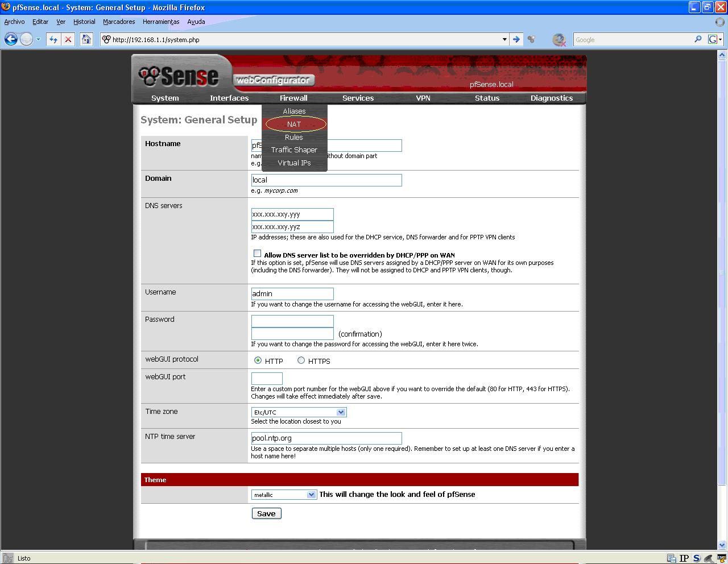
Task: Click the scroll up arrow
Action: (x=723, y=55)
